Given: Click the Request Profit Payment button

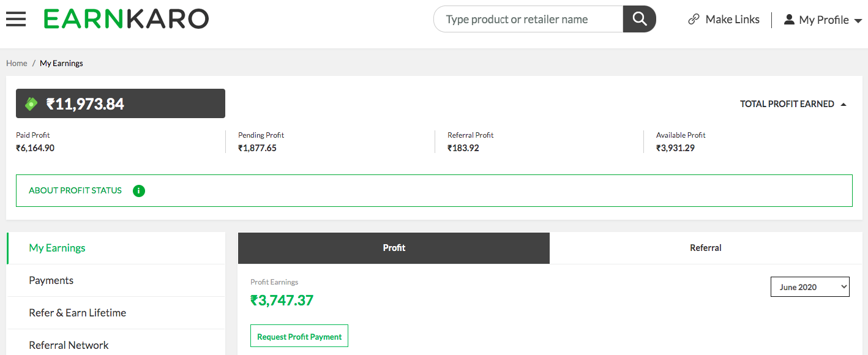Looking at the screenshot, I should tap(299, 336).
